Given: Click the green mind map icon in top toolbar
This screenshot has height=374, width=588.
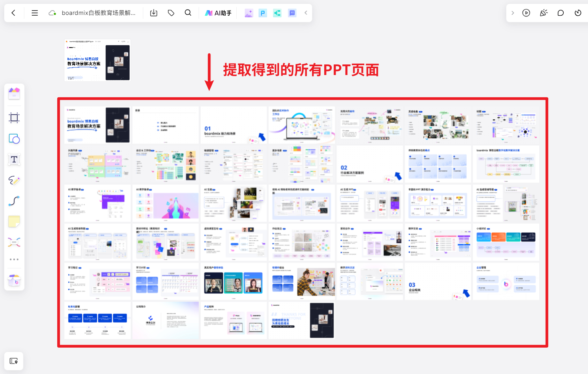Looking at the screenshot, I should [x=277, y=13].
